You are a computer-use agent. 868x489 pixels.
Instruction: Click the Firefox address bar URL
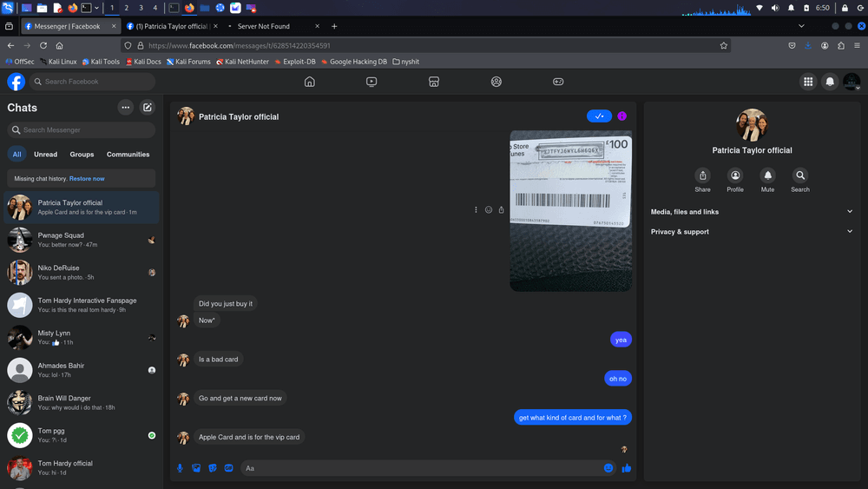pos(425,45)
